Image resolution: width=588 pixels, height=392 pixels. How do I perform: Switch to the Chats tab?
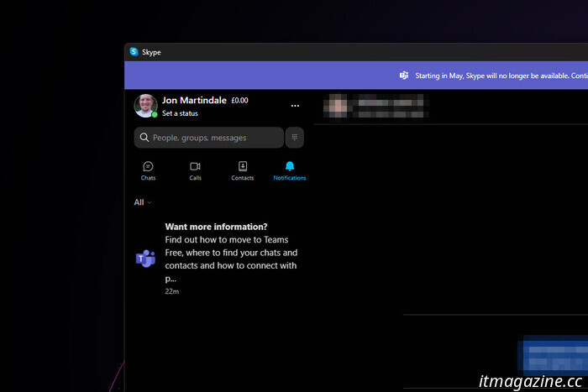coord(148,171)
